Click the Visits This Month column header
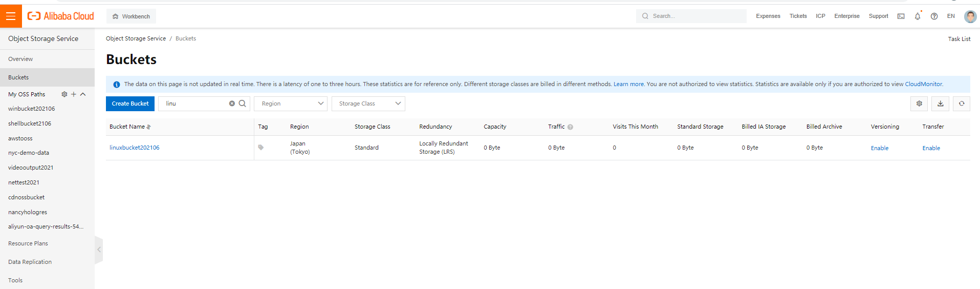980x289 pixels. [x=635, y=127]
